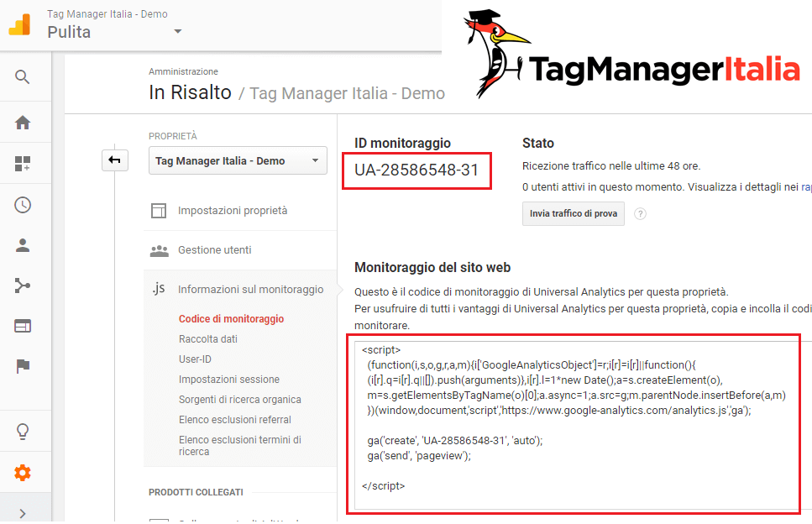Open Gestione utenti
Viewport: 812px width, 524px height.
[214, 250]
